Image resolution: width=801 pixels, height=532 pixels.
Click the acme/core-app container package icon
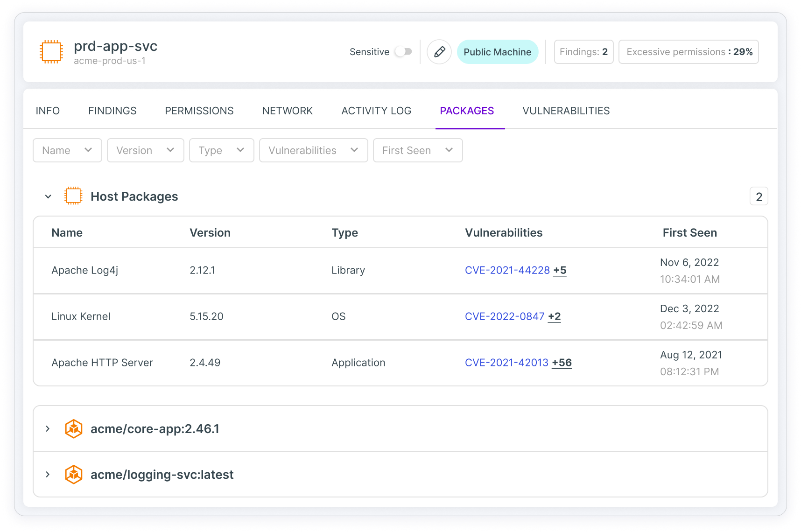[x=73, y=428]
